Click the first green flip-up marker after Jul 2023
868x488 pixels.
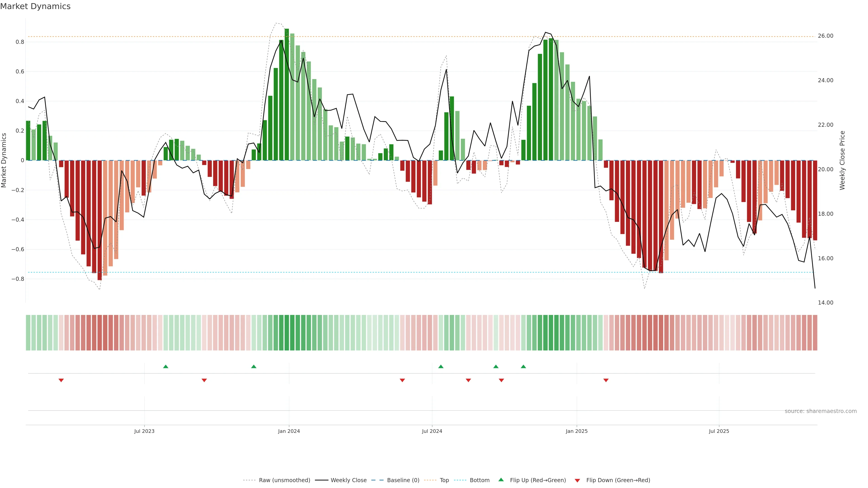[x=165, y=366]
